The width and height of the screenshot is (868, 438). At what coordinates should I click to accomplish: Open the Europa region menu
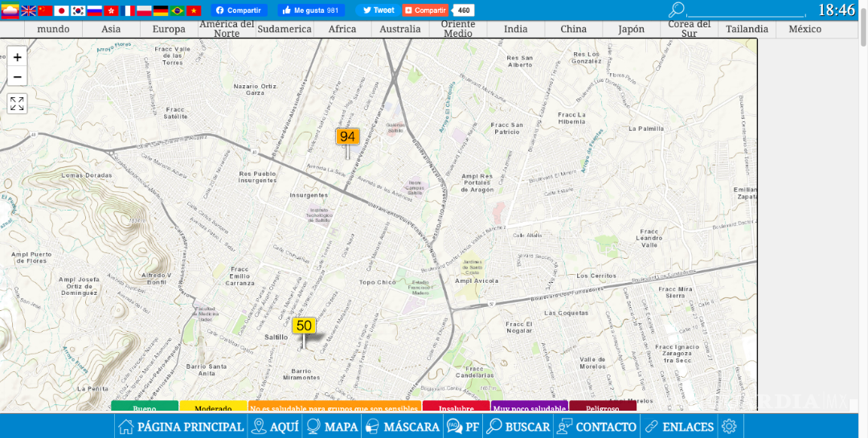point(169,29)
